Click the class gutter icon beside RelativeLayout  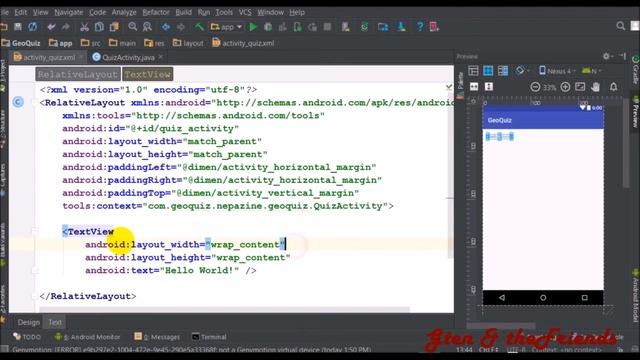[x=18, y=102]
